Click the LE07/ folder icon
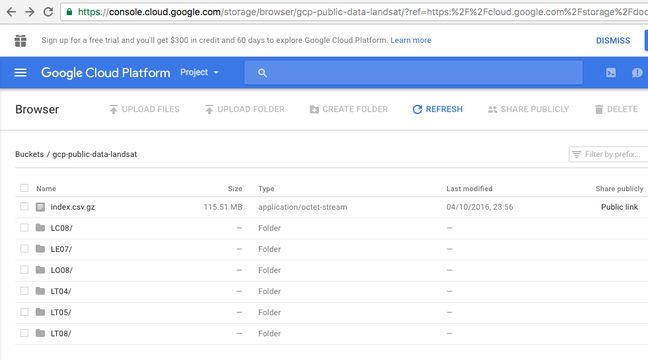Viewport: 648px width, 360px height. [x=40, y=248]
